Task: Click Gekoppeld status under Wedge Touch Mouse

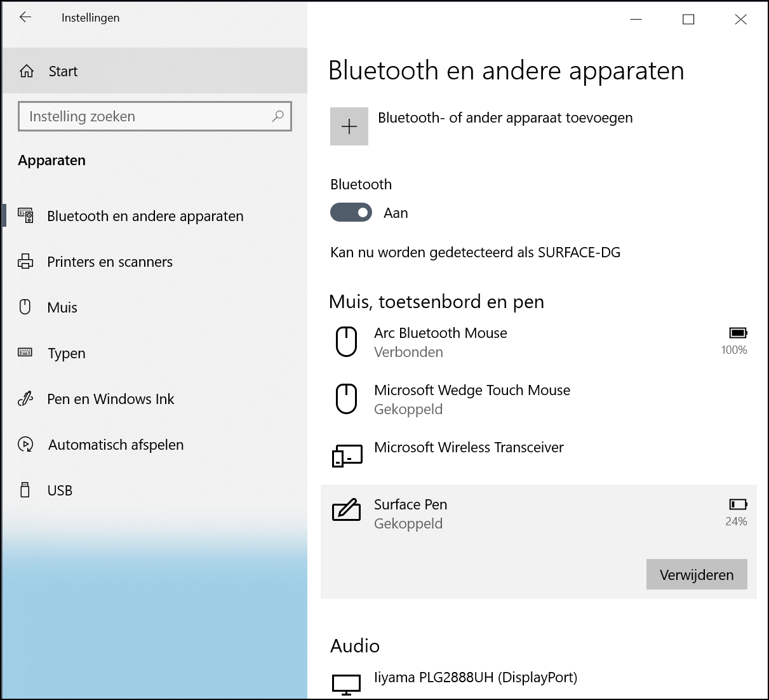Action: click(x=408, y=409)
